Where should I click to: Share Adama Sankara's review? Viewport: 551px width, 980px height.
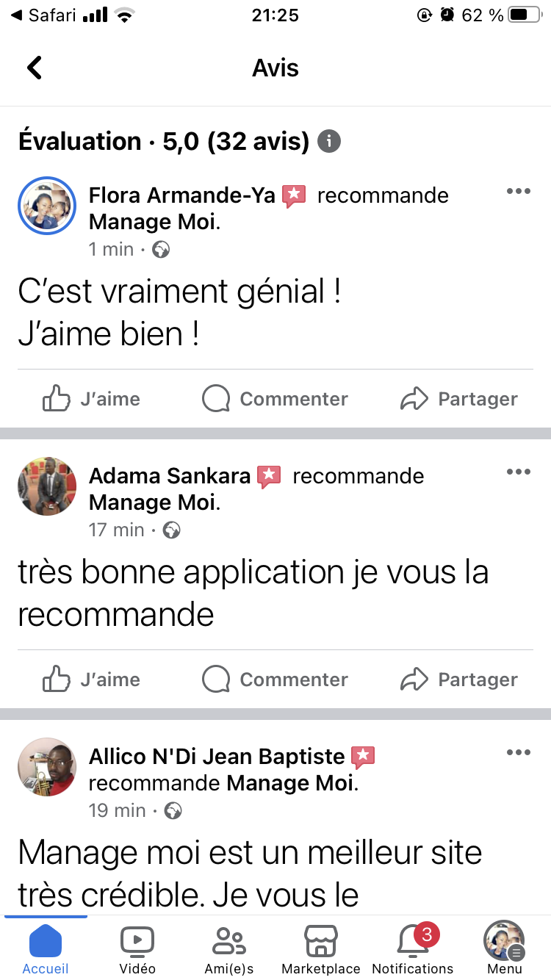point(459,680)
